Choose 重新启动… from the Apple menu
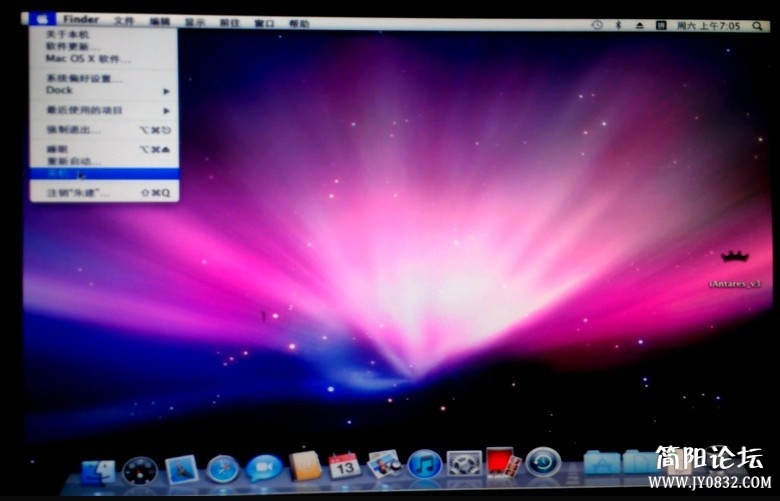The image size is (780, 501). click(103, 161)
